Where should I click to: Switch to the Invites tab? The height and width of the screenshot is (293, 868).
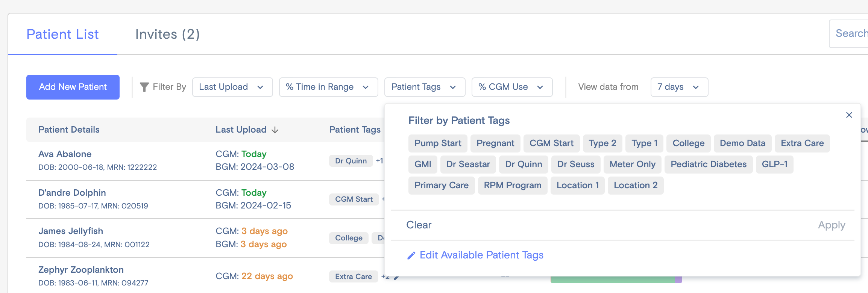point(168,34)
